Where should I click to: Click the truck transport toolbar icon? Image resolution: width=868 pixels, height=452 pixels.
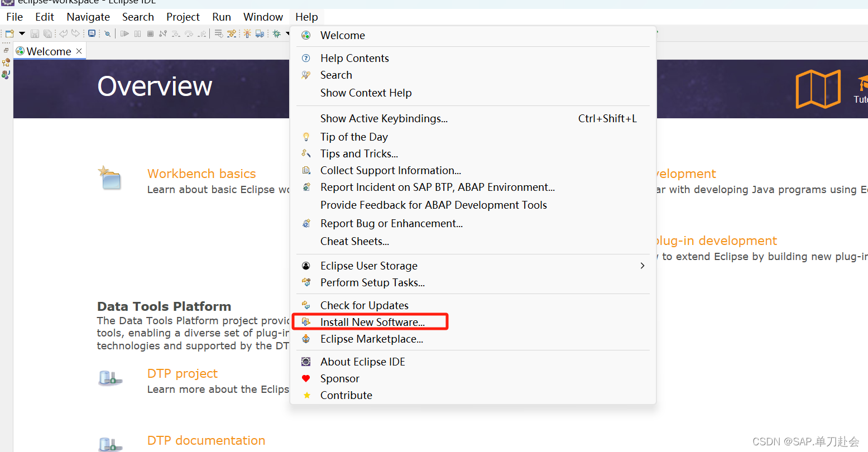click(260, 33)
